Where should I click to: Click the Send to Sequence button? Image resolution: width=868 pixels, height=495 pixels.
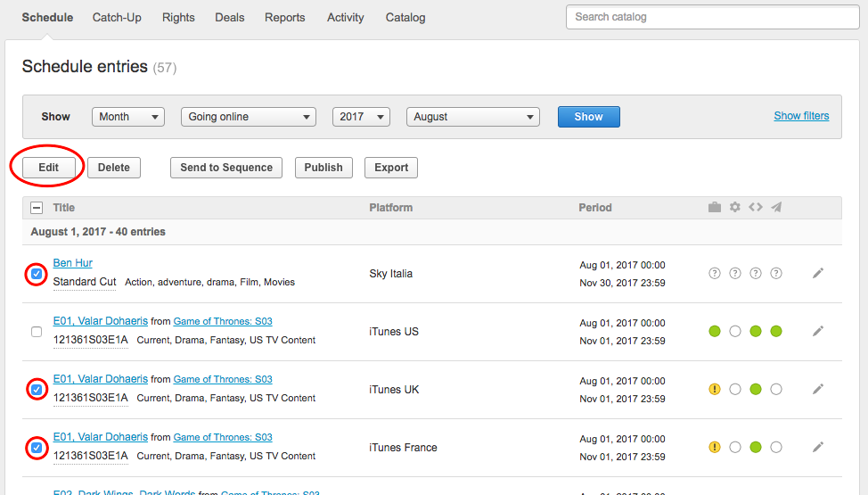[x=225, y=168]
